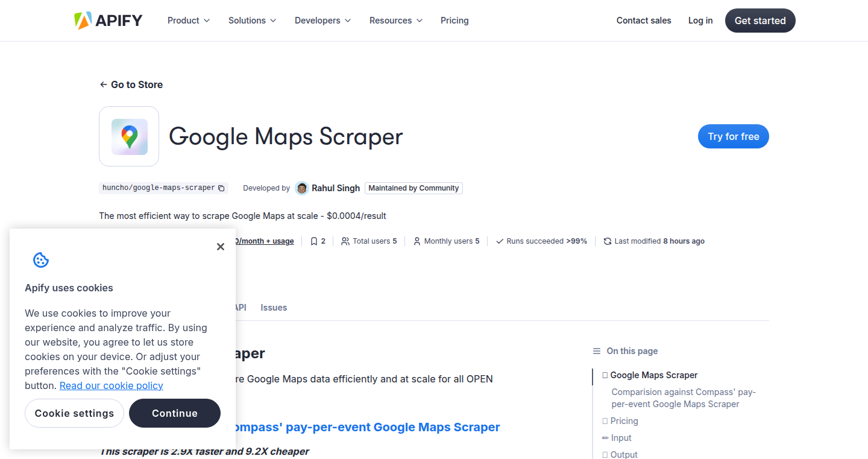This screenshot has width=868, height=459.
Task: Click the description text with $0.0004/result
Action: point(243,216)
